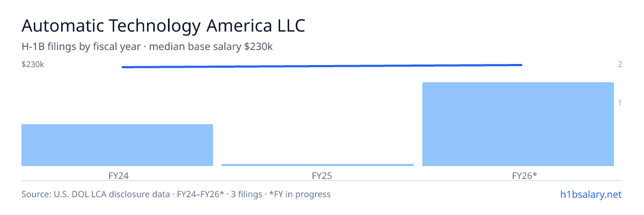Viewport: 644px width, 215px height.
Task: Click the tall FY26* filings bar
Action: [x=518, y=124]
